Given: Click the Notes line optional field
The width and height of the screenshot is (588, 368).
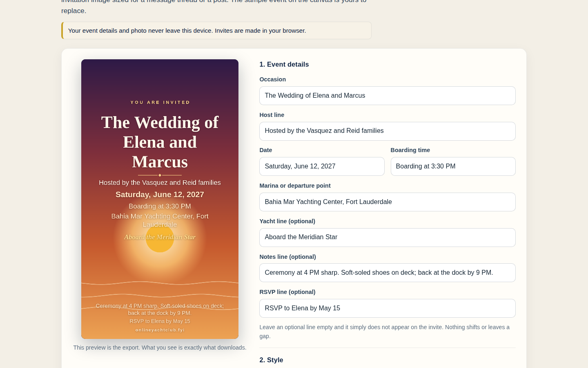Looking at the screenshot, I should pos(387,273).
